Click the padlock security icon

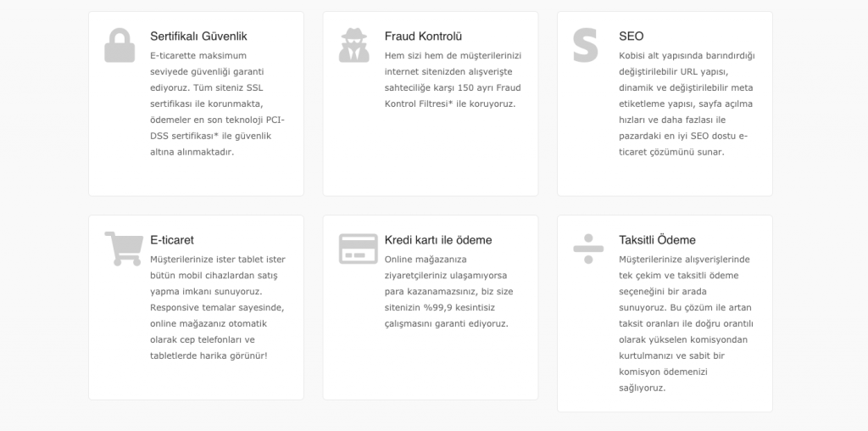(120, 46)
